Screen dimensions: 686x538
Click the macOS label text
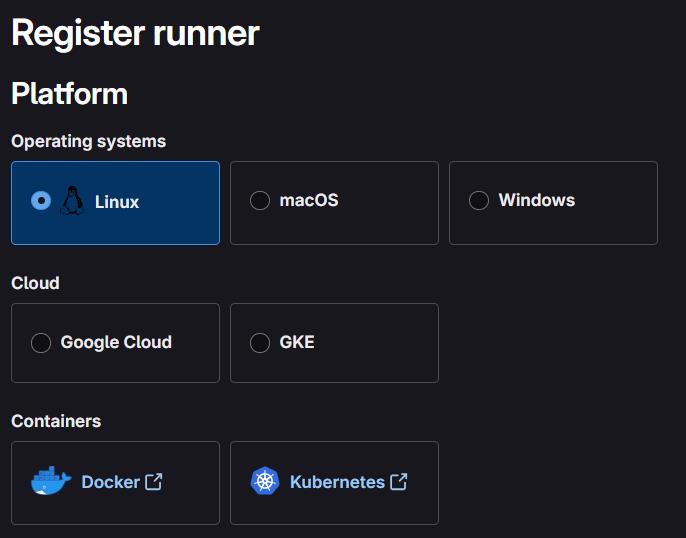pos(309,201)
